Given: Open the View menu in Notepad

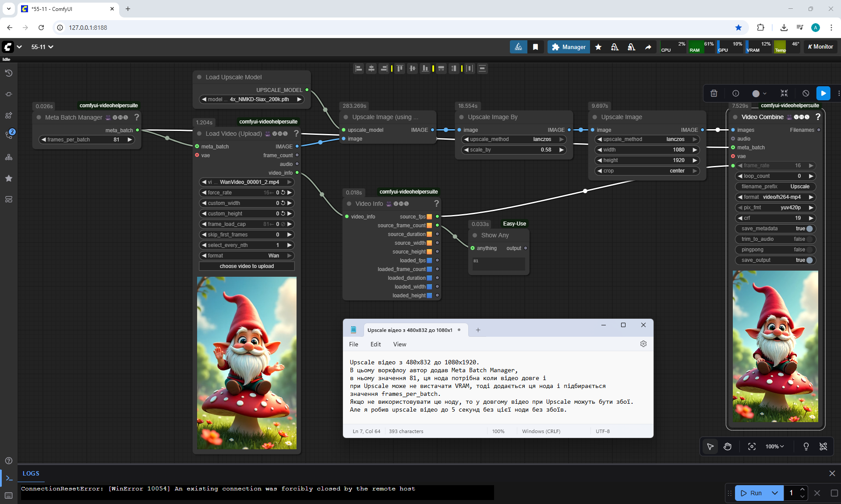Looking at the screenshot, I should (x=399, y=344).
